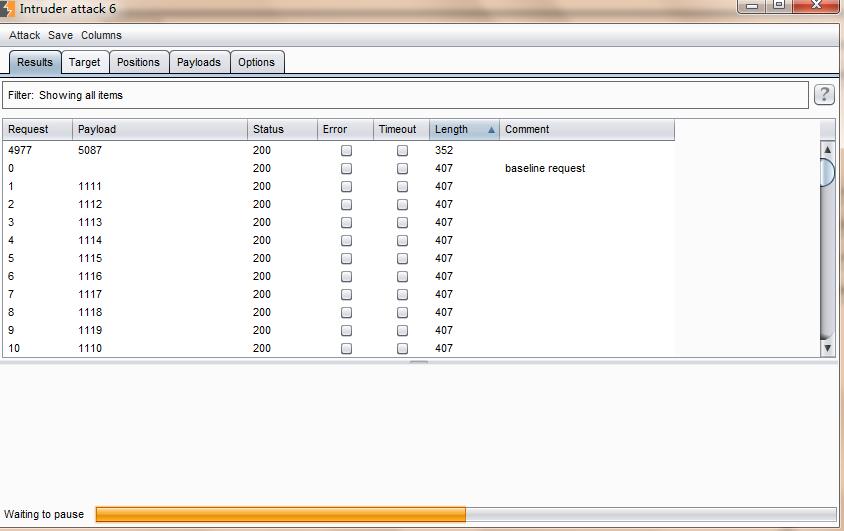This screenshot has height=531, width=844.
Task: Toggle Error checkbox for payload 1115
Action: pyautogui.click(x=347, y=259)
